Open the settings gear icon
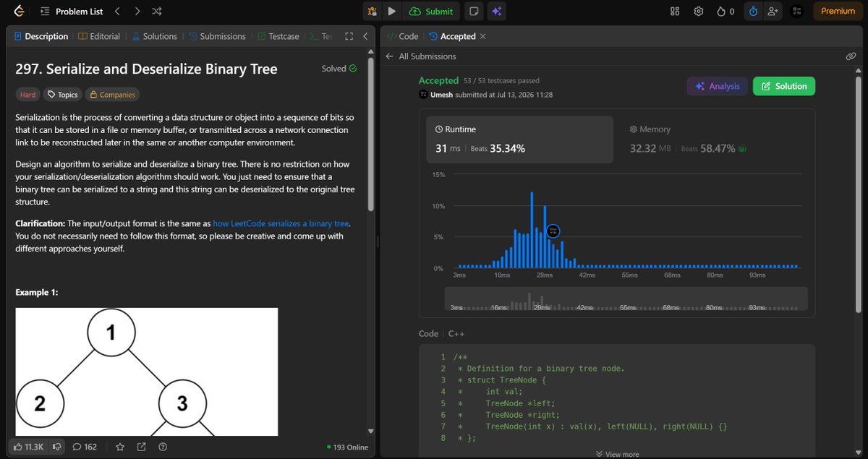The width and height of the screenshot is (868, 459). [698, 11]
